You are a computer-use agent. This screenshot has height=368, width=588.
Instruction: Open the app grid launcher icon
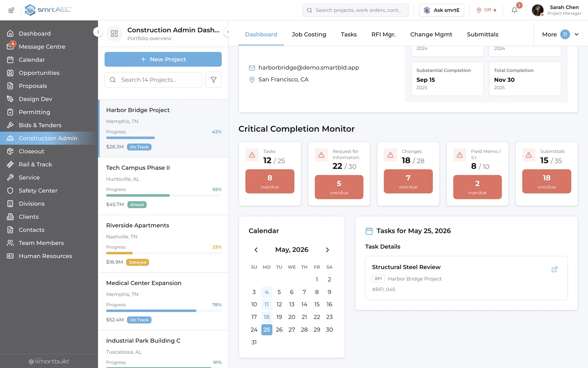click(x=11, y=10)
